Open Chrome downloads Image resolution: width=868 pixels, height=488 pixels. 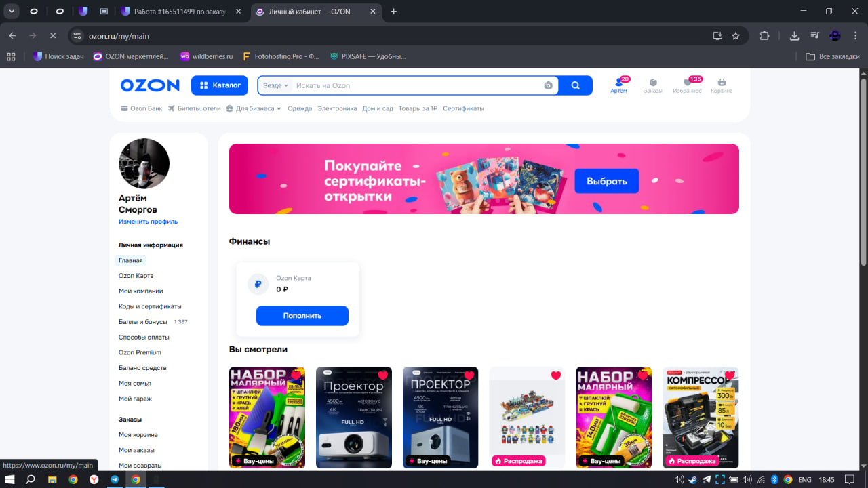click(x=795, y=36)
